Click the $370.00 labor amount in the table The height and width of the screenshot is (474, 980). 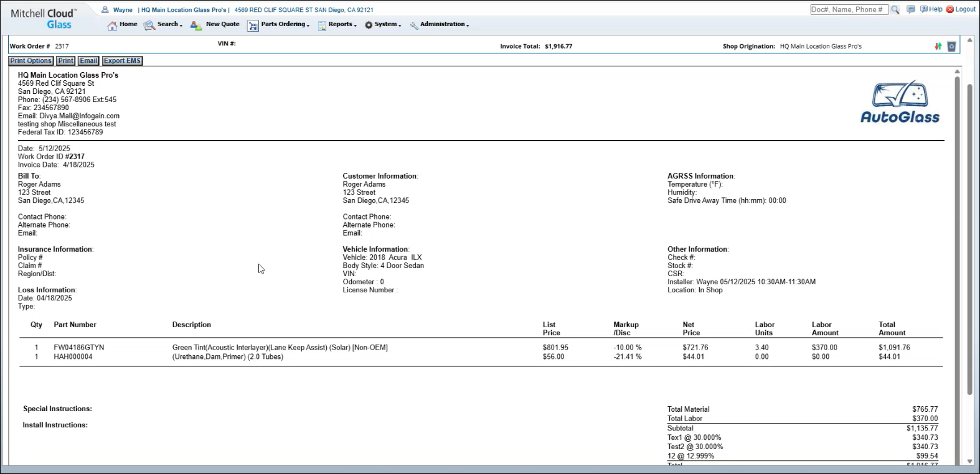(x=824, y=348)
